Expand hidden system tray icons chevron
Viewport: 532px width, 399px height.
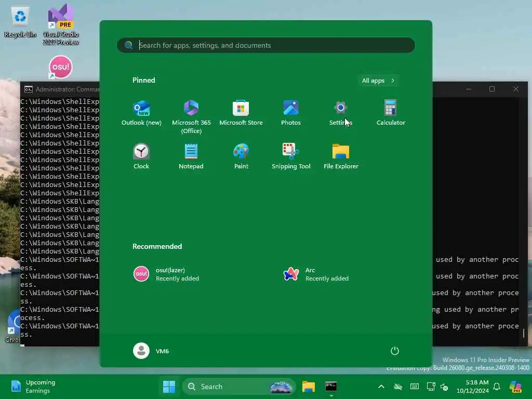[381, 387]
